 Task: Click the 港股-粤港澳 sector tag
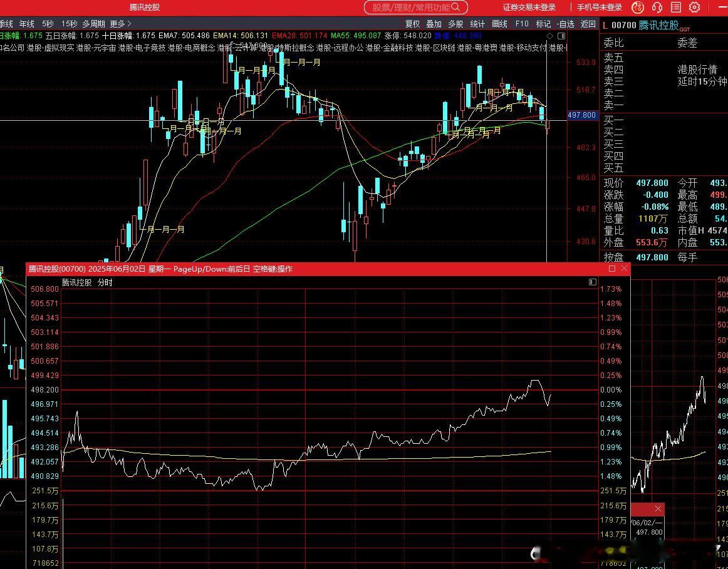[477, 48]
